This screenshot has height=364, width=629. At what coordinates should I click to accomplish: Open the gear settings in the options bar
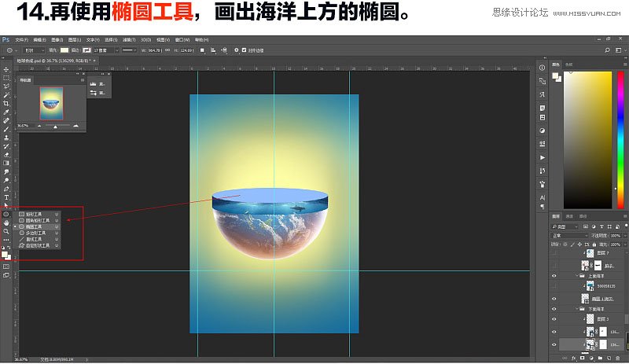pyautogui.click(x=237, y=50)
